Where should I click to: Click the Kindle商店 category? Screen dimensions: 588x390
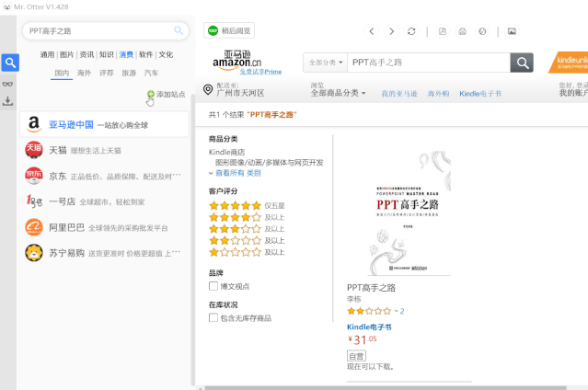click(x=227, y=152)
